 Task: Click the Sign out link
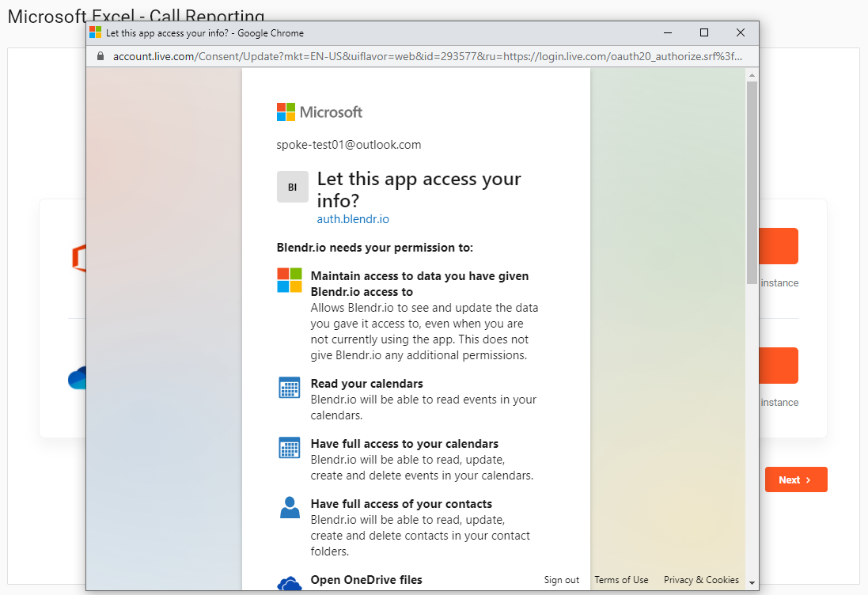(561, 579)
